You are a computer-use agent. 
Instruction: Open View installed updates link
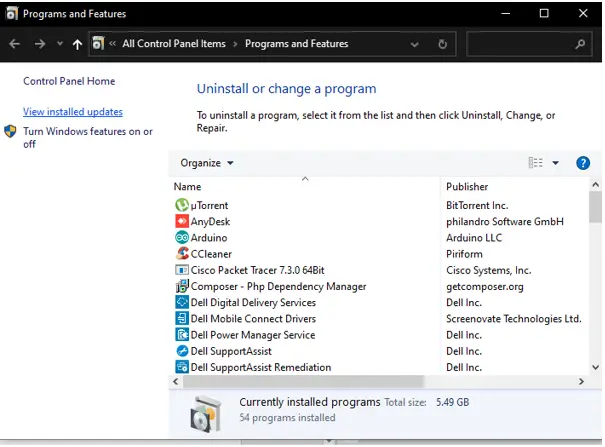(x=73, y=112)
